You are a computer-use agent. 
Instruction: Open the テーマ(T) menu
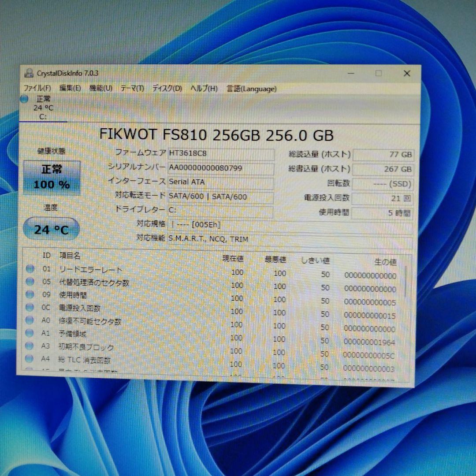coord(132,88)
